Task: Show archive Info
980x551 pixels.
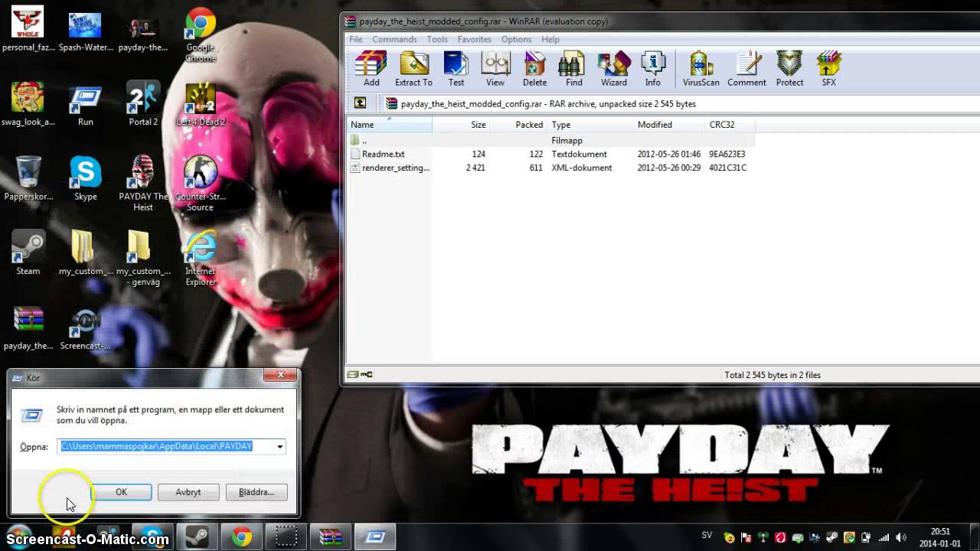Action: [652, 69]
